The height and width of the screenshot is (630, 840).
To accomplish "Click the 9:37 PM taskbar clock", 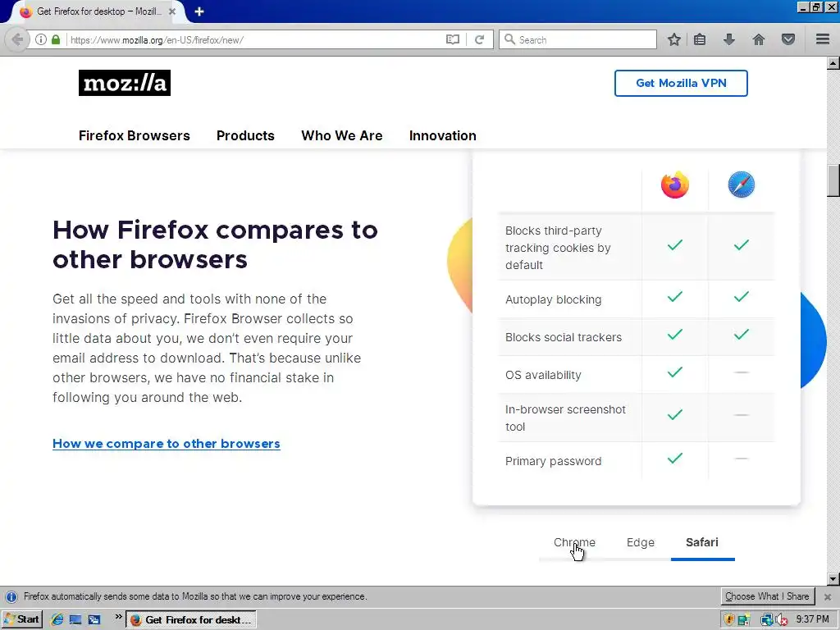I will [812, 620].
